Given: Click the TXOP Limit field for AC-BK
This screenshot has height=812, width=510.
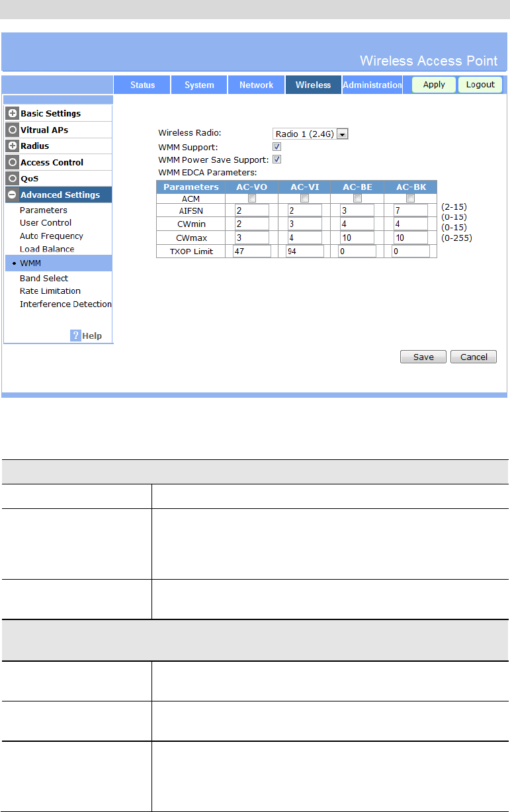Looking at the screenshot, I should [411, 251].
